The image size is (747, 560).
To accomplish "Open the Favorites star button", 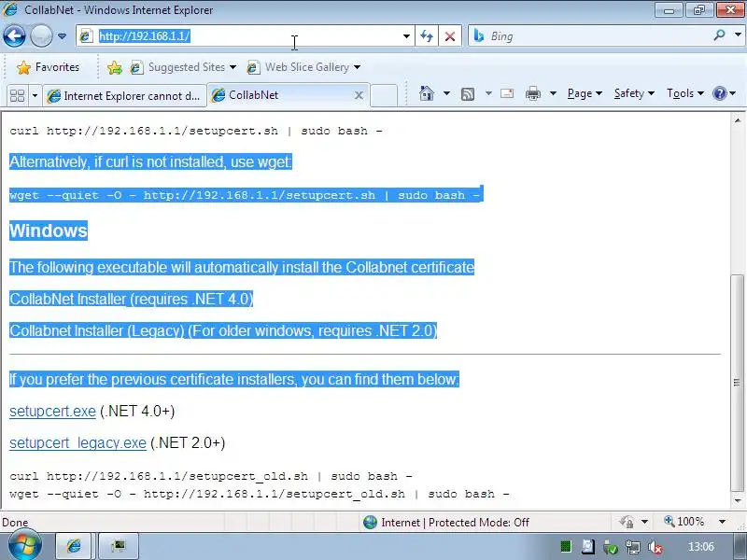I will 48,67.
